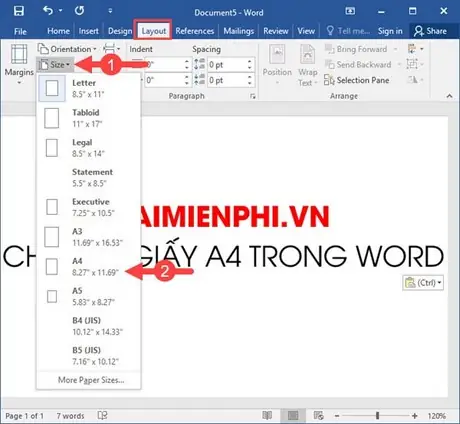Switch to the Home tab
The image size is (460, 424).
(58, 31)
